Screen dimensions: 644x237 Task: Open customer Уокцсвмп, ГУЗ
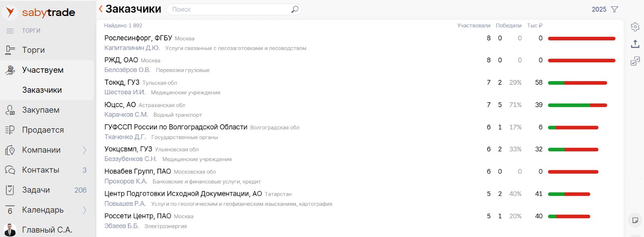(128, 149)
